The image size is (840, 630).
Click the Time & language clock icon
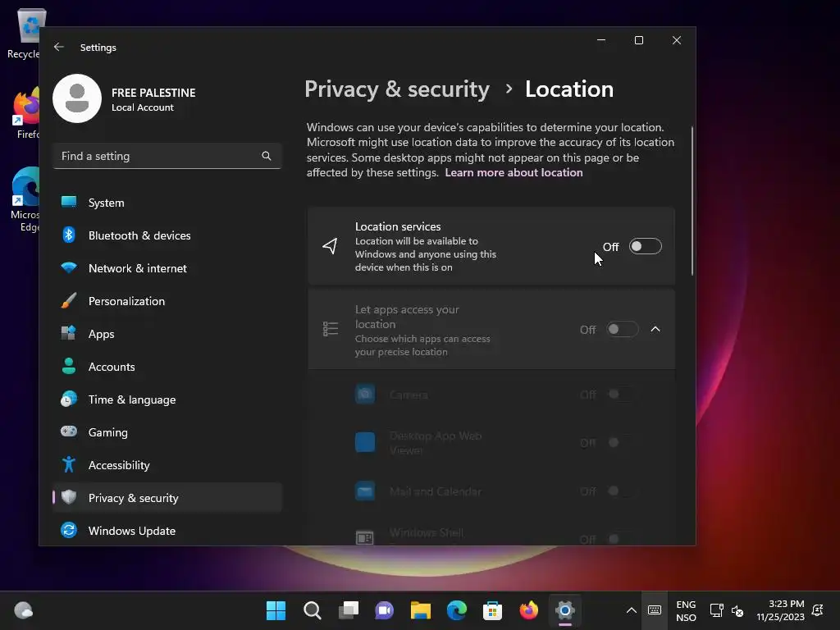click(69, 399)
